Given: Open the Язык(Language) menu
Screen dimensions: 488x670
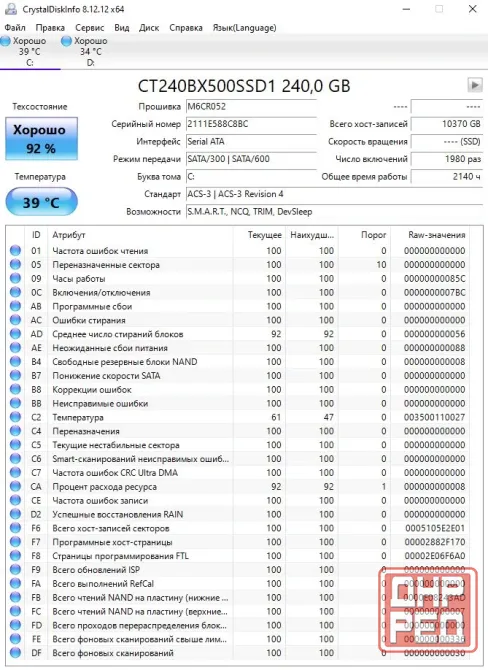Looking at the screenshot, I should pyautogui.click(x=244, y=28).
